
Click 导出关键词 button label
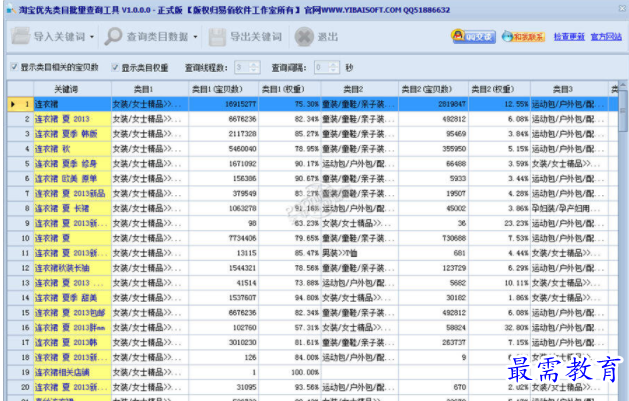[256, 37]
